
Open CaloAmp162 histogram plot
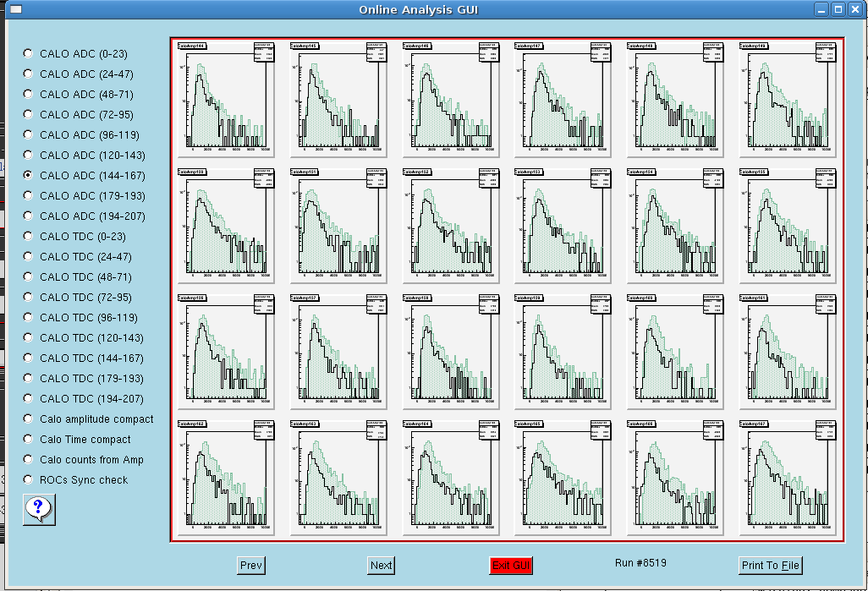click(x=226, y=478)
